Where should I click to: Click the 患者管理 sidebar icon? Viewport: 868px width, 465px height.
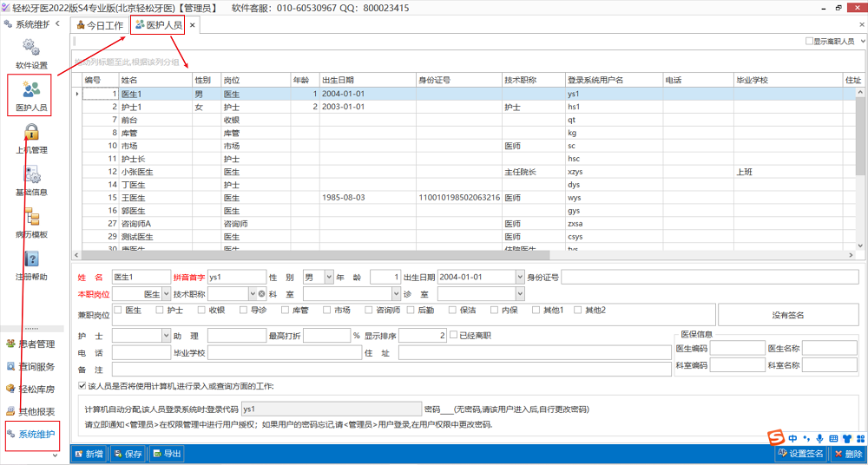pos(10,344)
